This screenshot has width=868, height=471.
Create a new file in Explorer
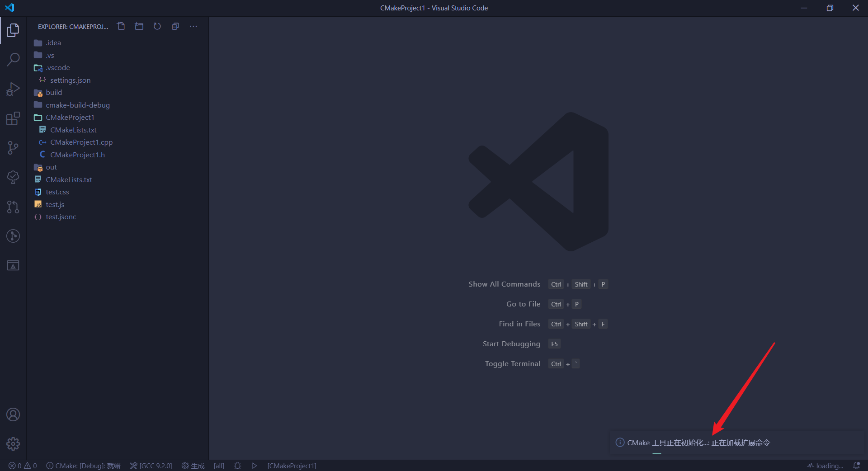(121, 26)
